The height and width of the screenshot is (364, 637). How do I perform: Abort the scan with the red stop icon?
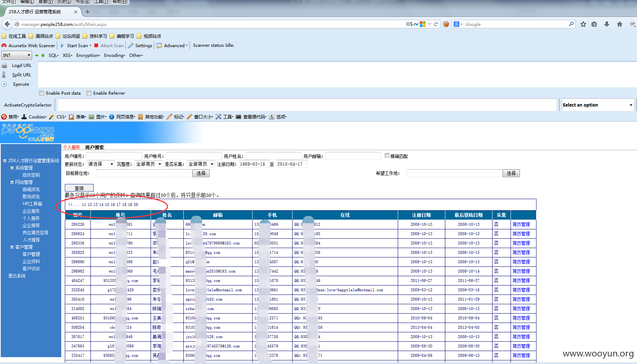coord(96,46)
